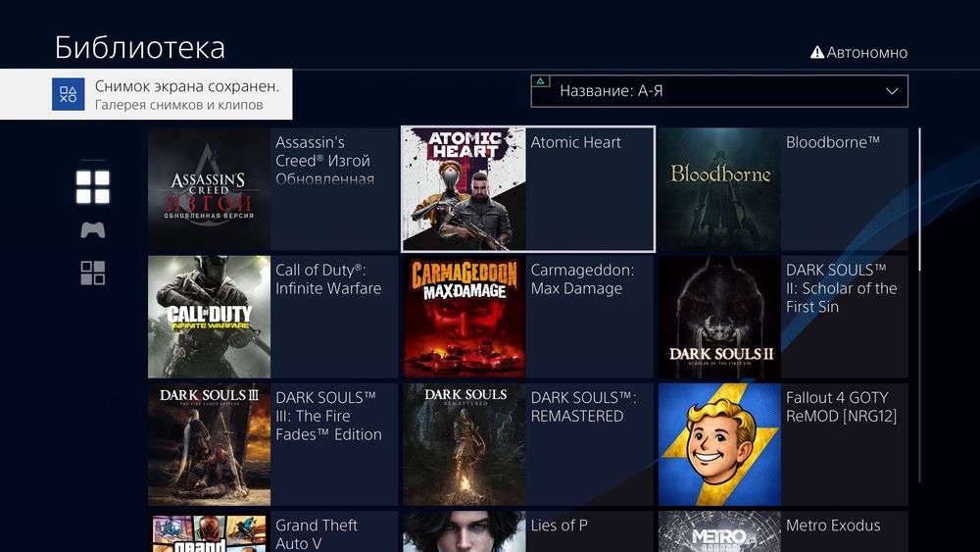This screenshot has width=980, height=552.
Task: Click the chevron arrow of sort dropdown
Action: tap(892, 91)
